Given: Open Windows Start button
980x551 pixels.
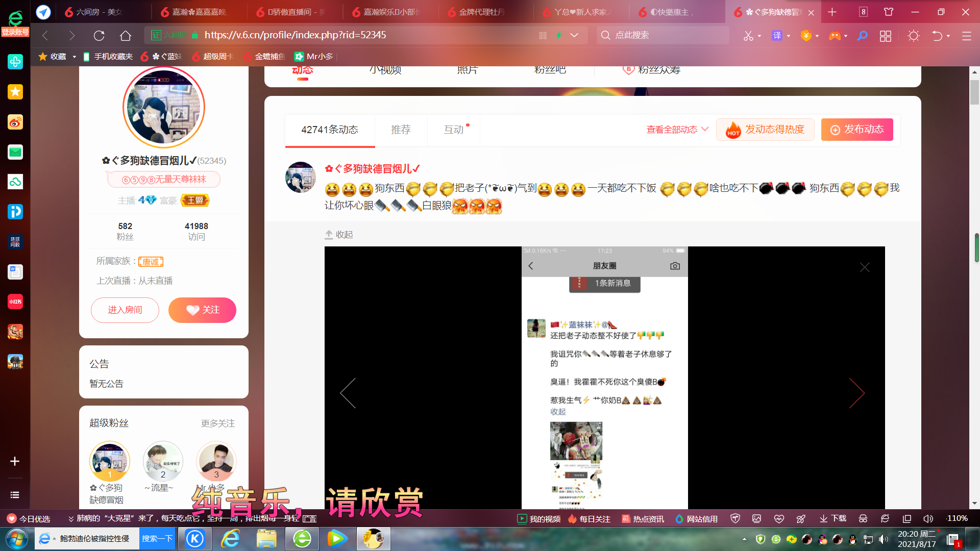Looking at the screenshot, I should click(16, 539).
